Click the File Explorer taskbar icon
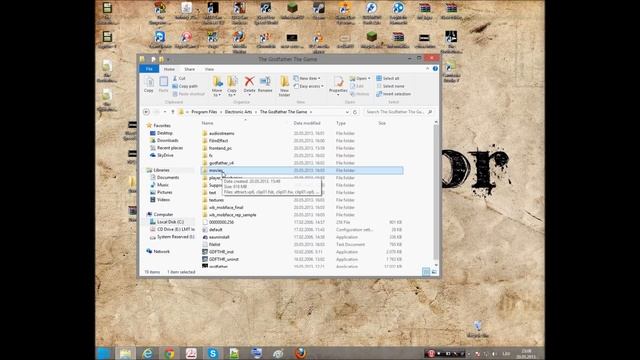 pyautogui.click(x=125, y=353)
